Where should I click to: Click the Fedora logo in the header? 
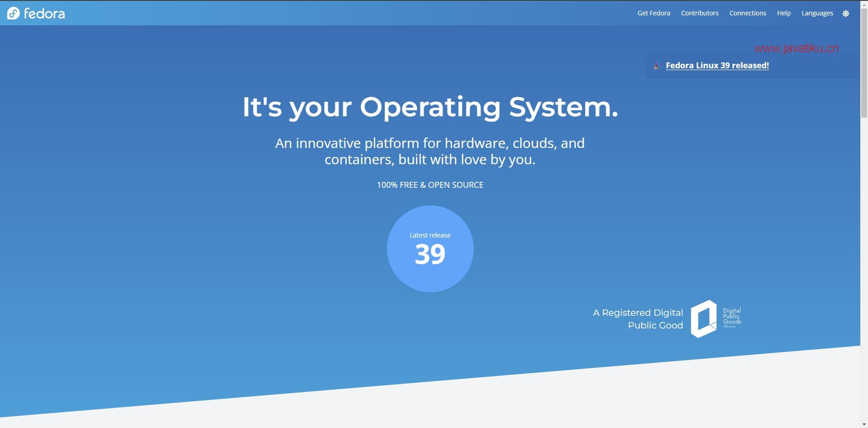pos(36,13)
